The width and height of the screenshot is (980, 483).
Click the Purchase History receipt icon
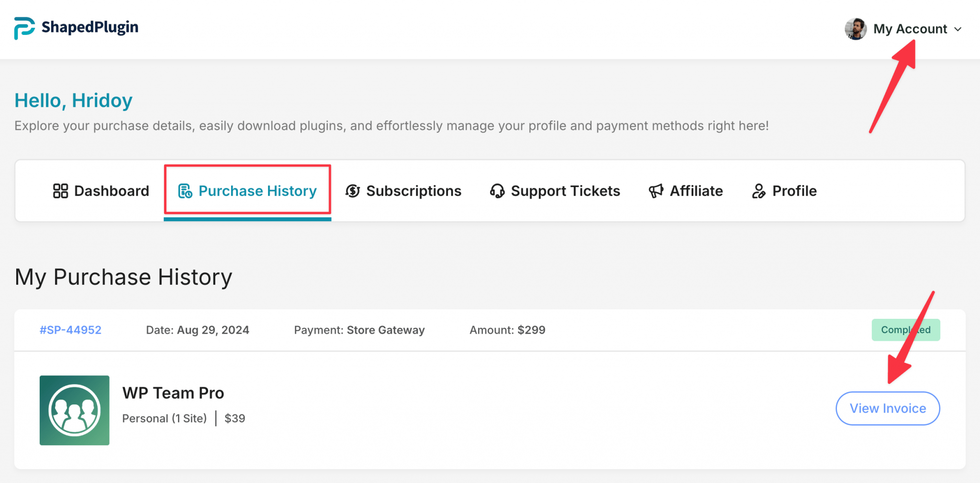(x=185, y=191)
